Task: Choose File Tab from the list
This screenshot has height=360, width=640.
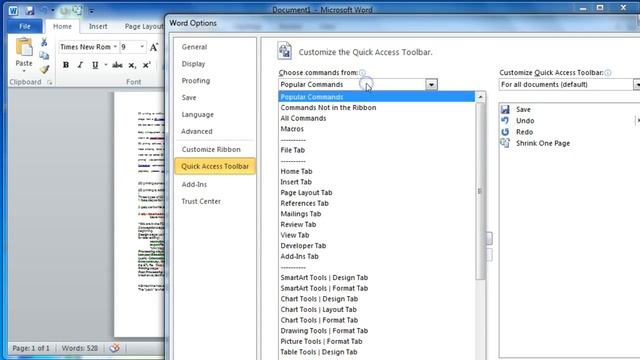Action: tap(377, 150)
